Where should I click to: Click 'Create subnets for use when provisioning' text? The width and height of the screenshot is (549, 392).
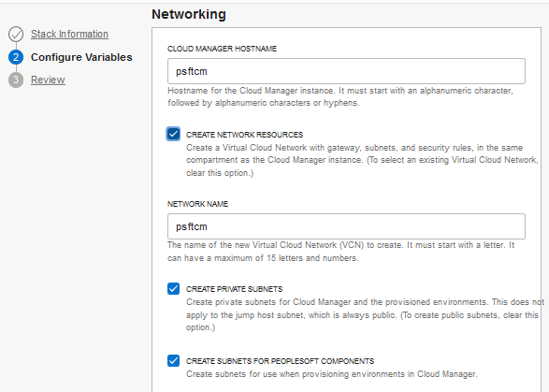(x=332, y=374)
